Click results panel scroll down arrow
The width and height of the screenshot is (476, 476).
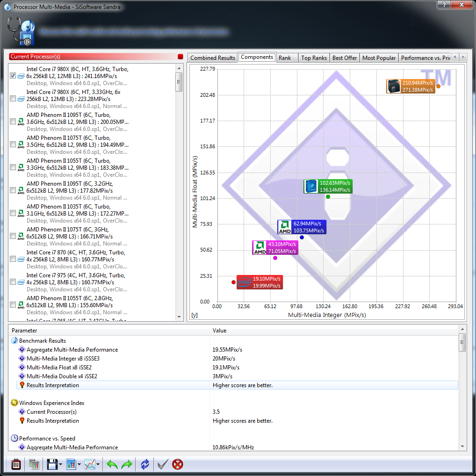pyautogui.click(x=462, y=447)
